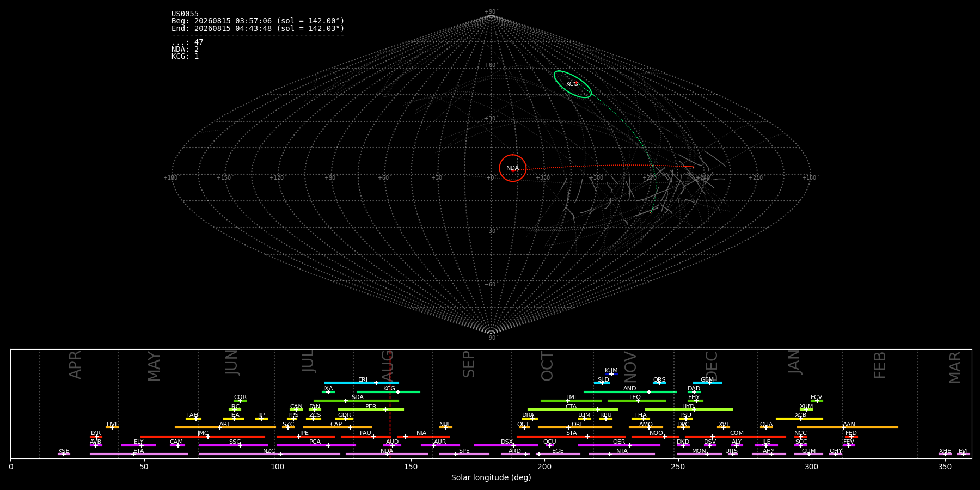Viewport: 980px width, 490px height.
Task: Click the 'Solar longitude (deg)' axis title
Action: tap(491, 477)
